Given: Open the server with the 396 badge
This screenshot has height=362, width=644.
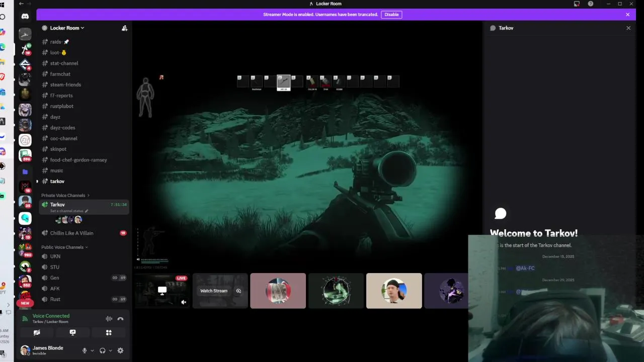Looking at the screenshot, I should [x=25, y=156].
